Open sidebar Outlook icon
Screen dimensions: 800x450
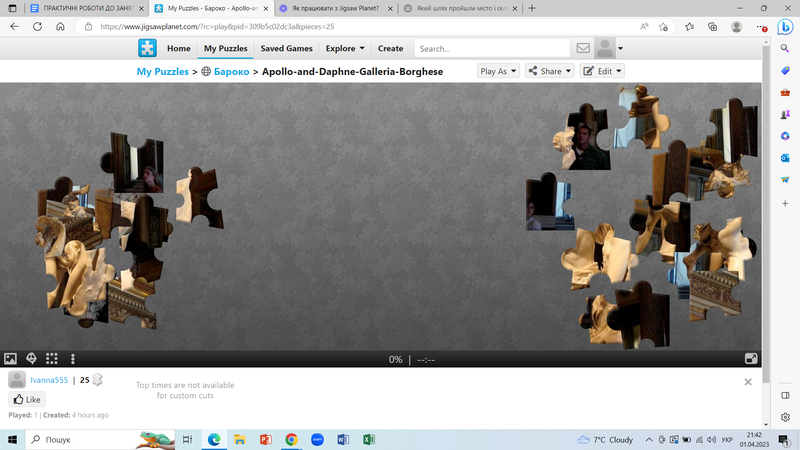click(785, 158)
